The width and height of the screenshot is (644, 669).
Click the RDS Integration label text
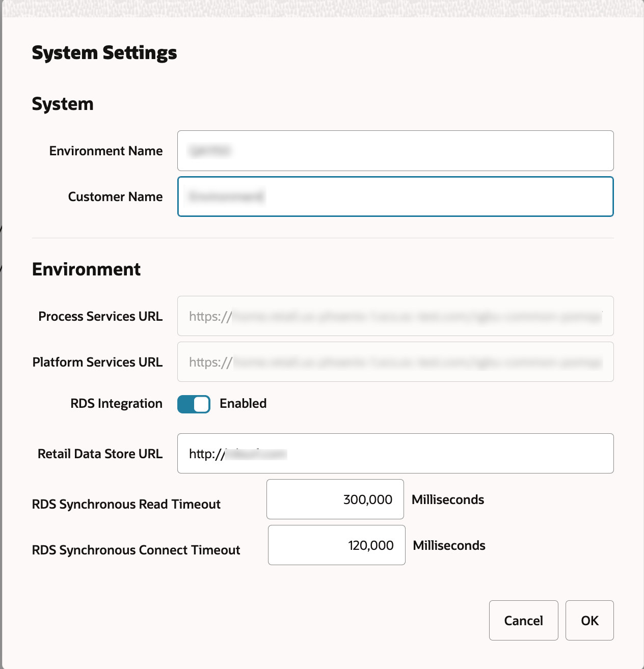[117, 404]
